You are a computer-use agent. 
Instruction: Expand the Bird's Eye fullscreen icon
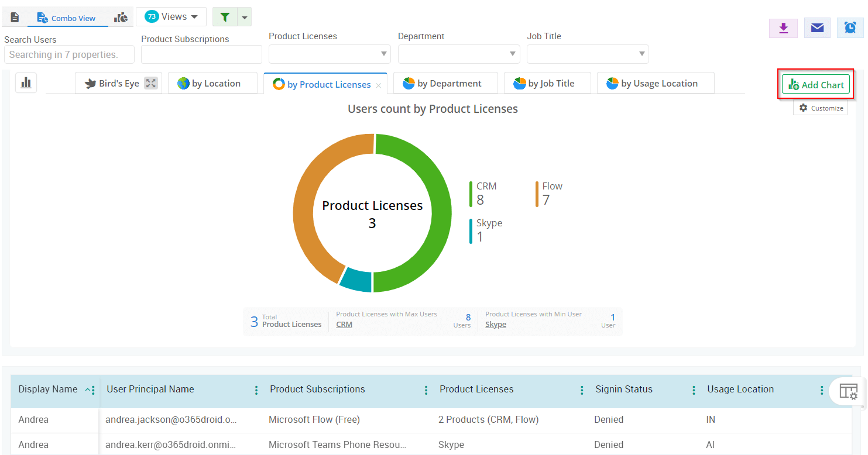(151, 83)
